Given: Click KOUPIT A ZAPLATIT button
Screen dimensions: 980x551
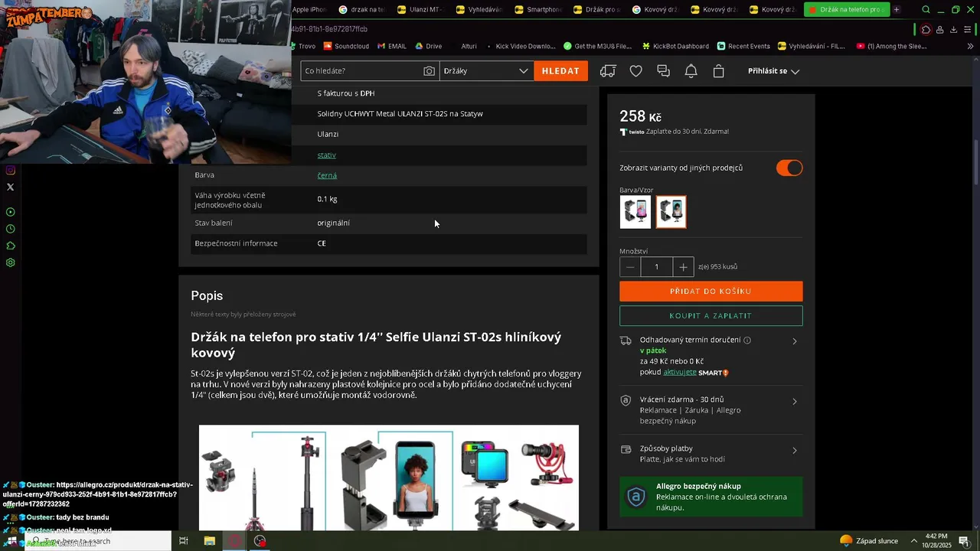Looking at the screenshot, I should coord(710,315).
